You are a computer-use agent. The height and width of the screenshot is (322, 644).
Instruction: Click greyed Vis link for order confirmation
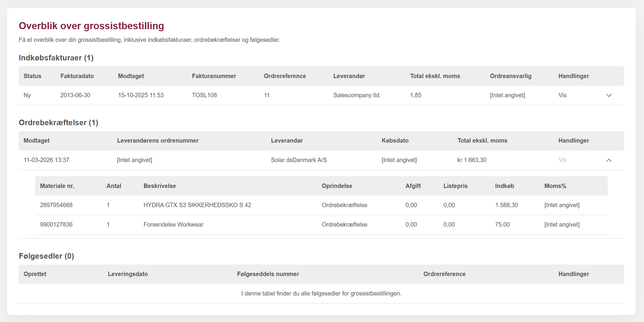click(x=562, y=160)
